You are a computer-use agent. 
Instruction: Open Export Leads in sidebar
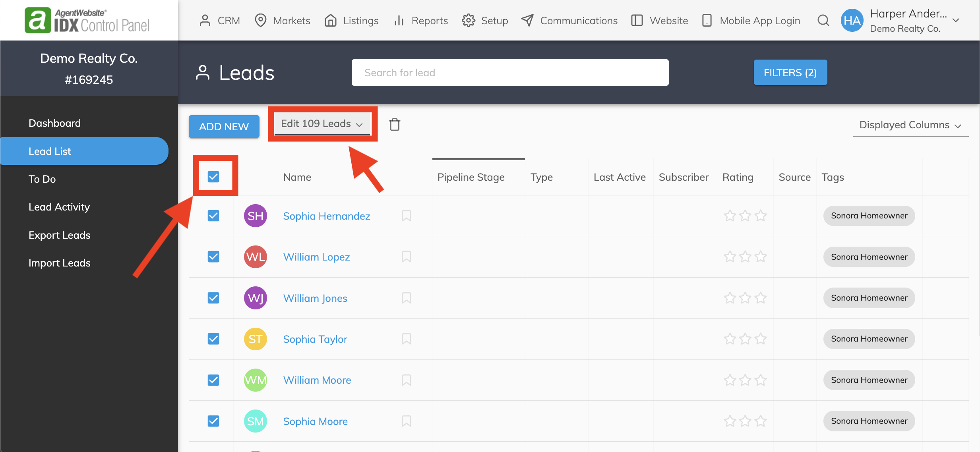60,235
